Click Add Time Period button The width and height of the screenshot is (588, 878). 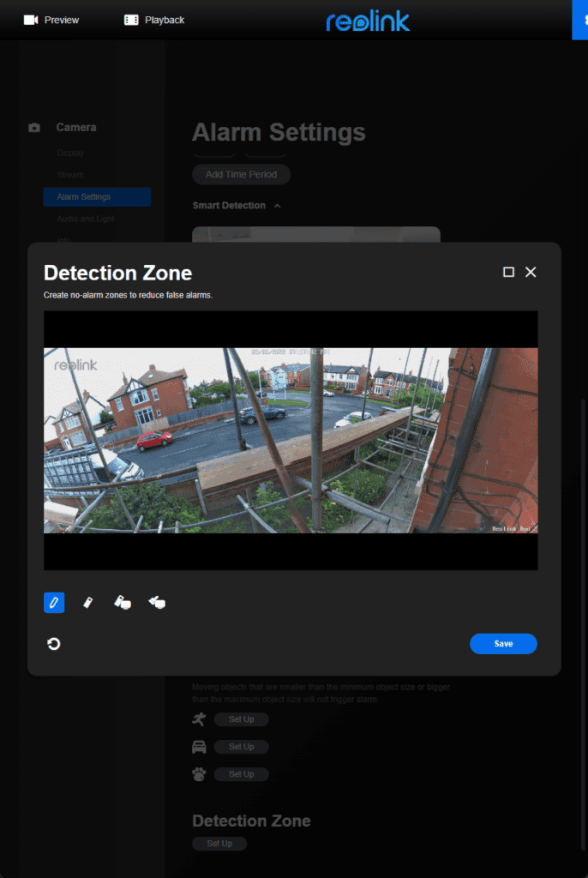coord(241,174)
